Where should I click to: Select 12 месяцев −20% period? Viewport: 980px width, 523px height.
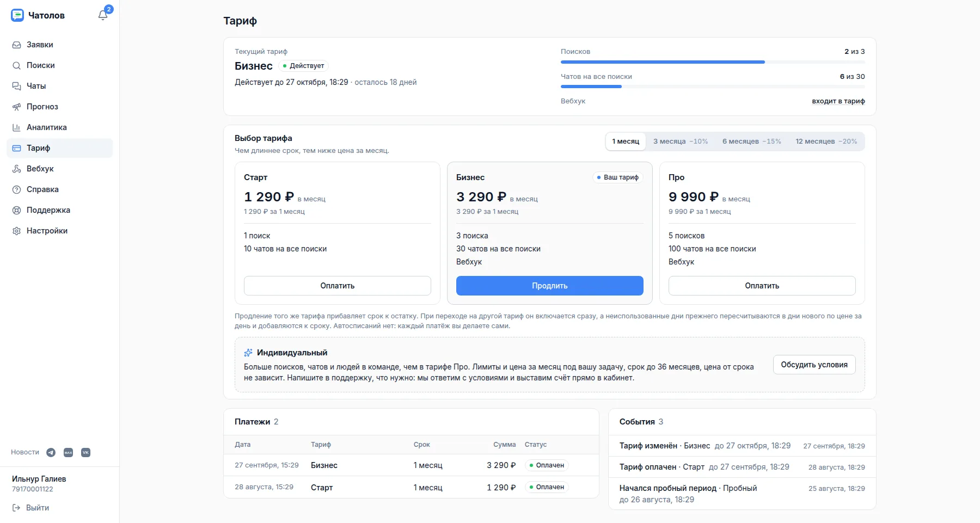click(x=826, y=141)
